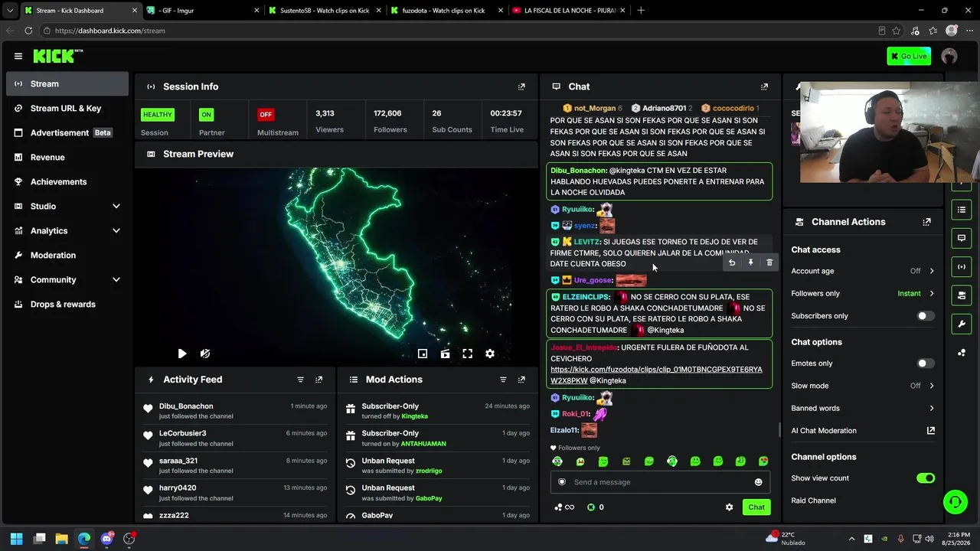Reply to LEVITZ's chat message

pos(732,262)
